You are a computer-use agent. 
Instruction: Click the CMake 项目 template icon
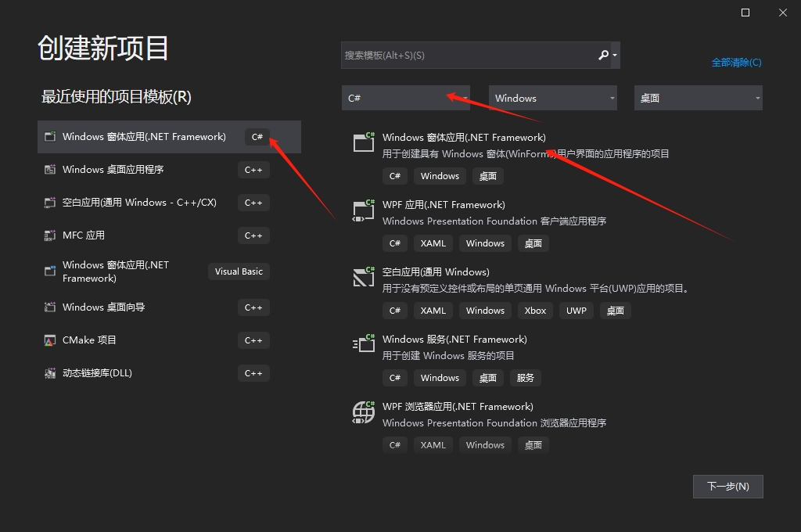coord(50,340)
